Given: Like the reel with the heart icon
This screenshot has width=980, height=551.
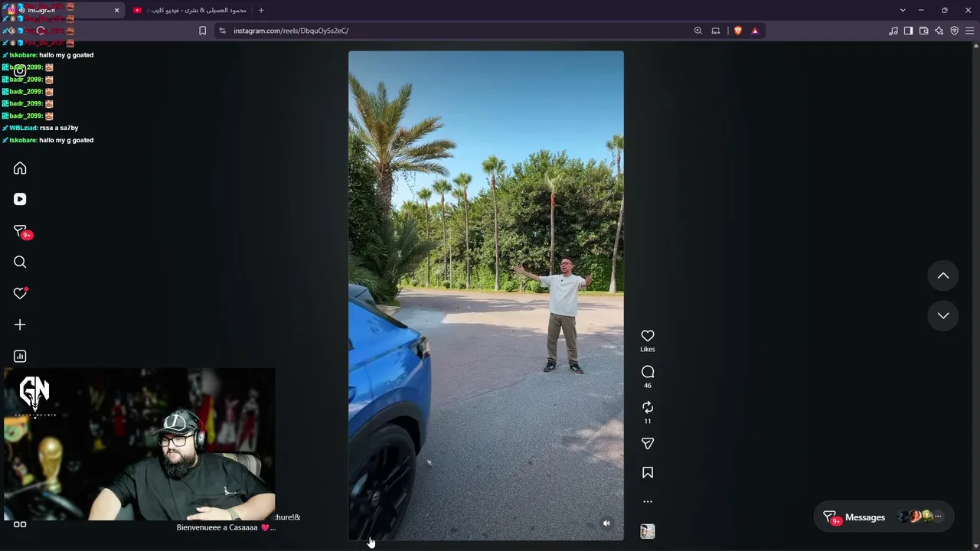Looking at the screenshot, I should 648,336.
